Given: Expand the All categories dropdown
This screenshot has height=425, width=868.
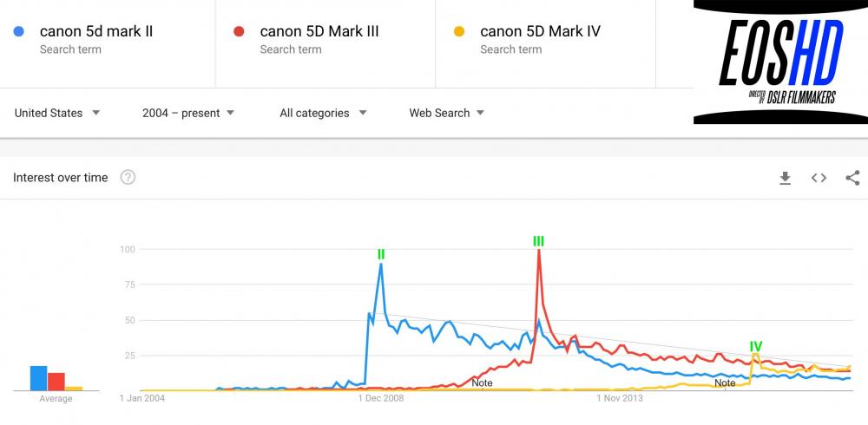Looking at the screenshot, I should [x=323, y=113].
